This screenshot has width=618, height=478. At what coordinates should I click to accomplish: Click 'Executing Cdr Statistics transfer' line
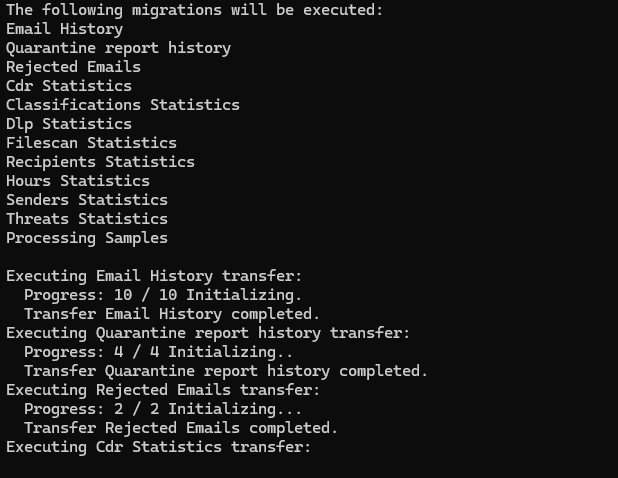(x=158, y=447)
